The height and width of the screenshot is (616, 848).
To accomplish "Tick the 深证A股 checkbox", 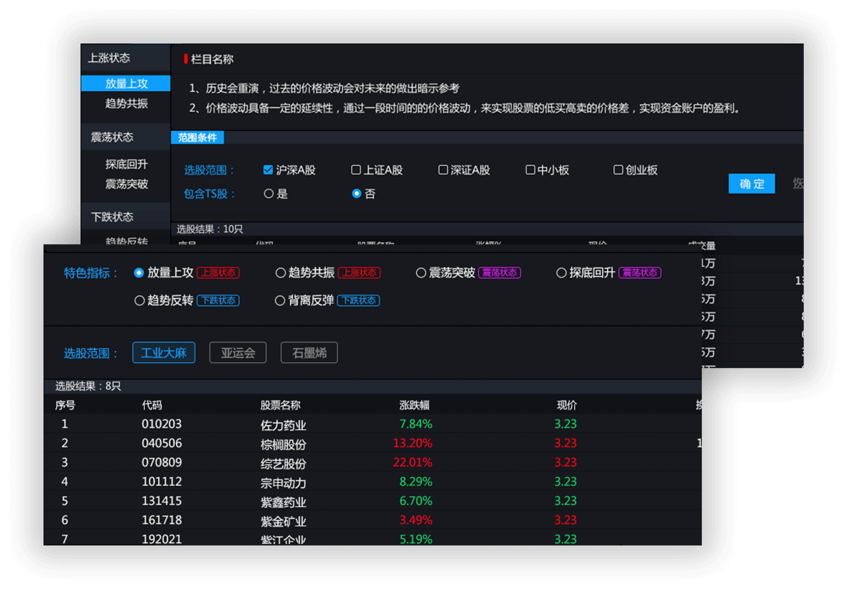I will 443,170.
